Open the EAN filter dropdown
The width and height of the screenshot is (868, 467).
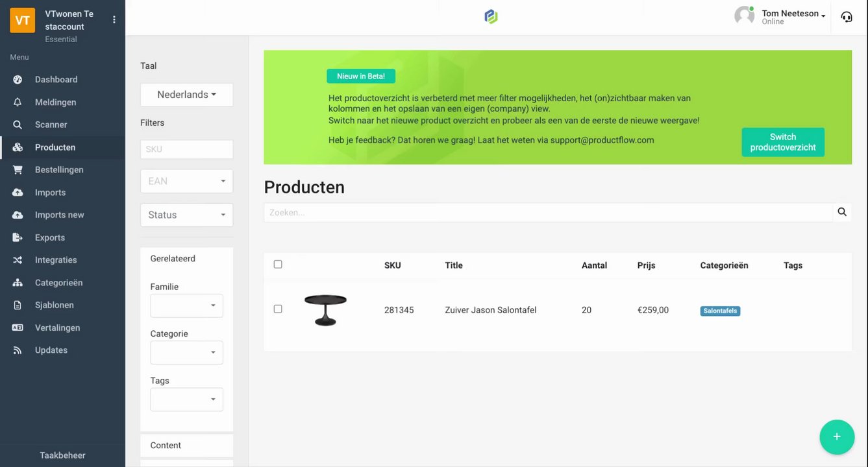[186, 181]
